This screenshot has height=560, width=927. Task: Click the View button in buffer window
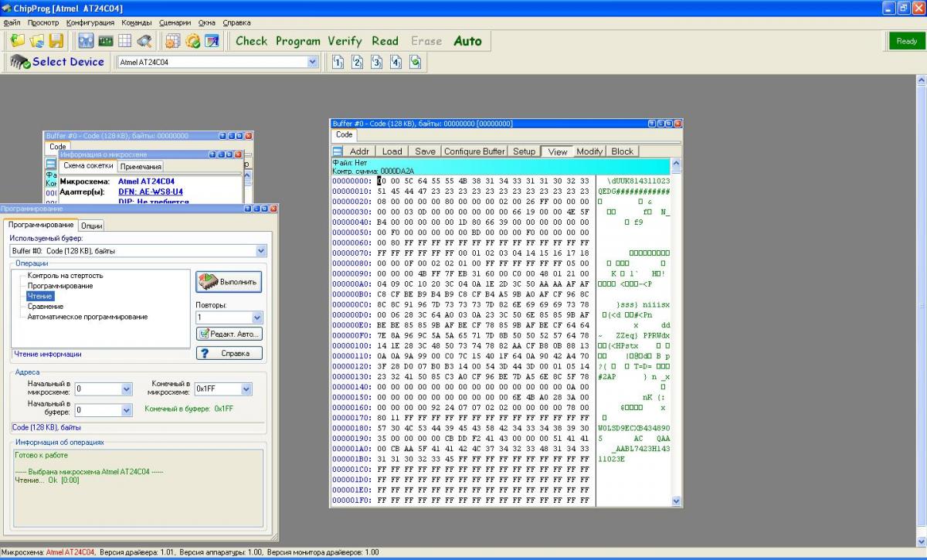click(557, 151)
